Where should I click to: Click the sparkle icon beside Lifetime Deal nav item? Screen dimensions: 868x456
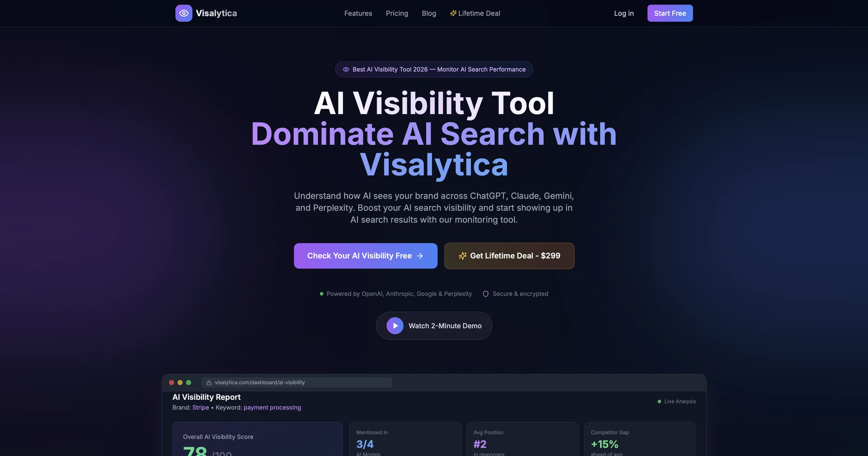(453, 13)
